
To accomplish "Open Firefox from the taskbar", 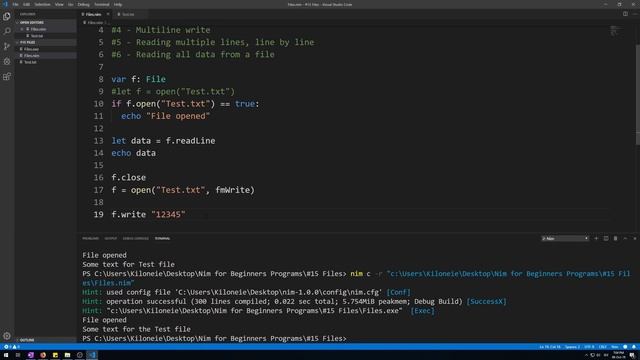I will tap(43, 355).
